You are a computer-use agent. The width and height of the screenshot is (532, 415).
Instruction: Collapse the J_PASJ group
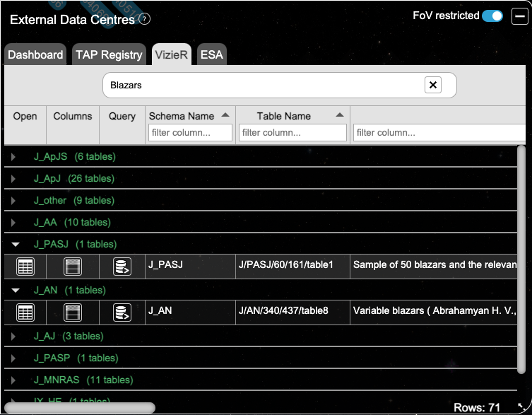coord(16,244)
